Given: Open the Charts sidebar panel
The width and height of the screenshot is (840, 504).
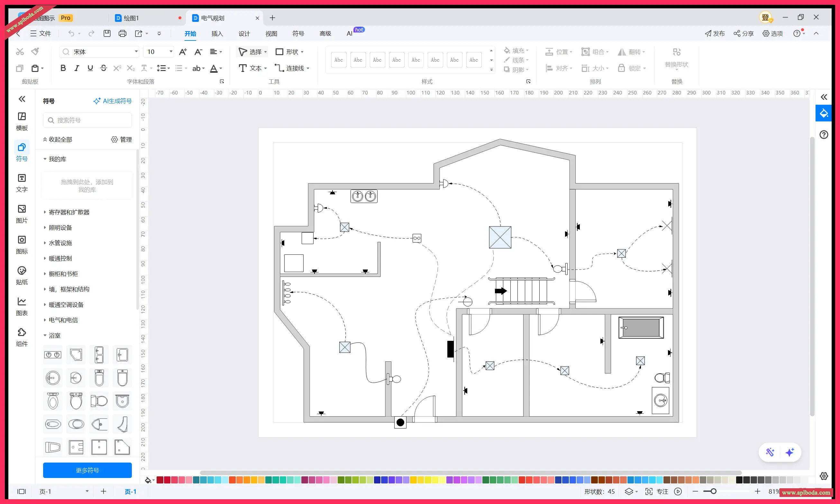Looking at the screenshot, I should coord(22,306).
